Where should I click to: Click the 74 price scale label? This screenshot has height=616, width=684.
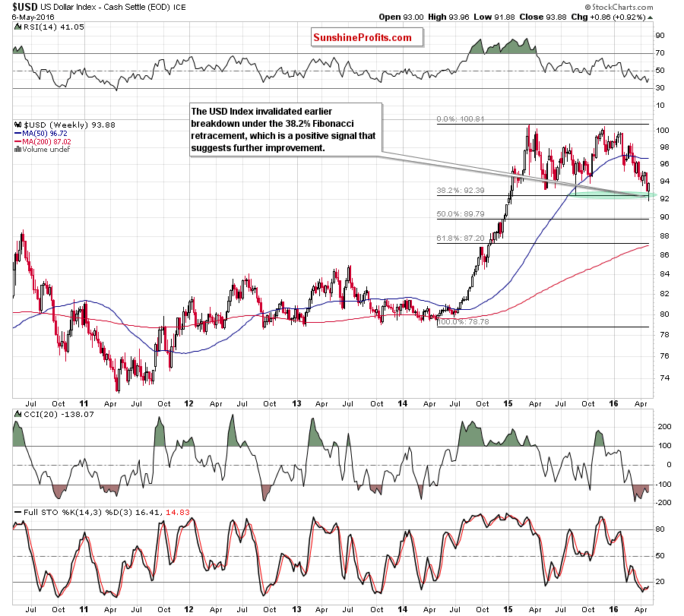(x=664, y=378)
